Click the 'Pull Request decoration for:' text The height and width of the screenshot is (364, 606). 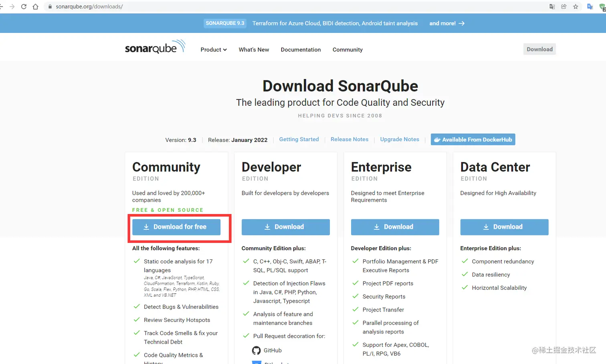(289, 336)
